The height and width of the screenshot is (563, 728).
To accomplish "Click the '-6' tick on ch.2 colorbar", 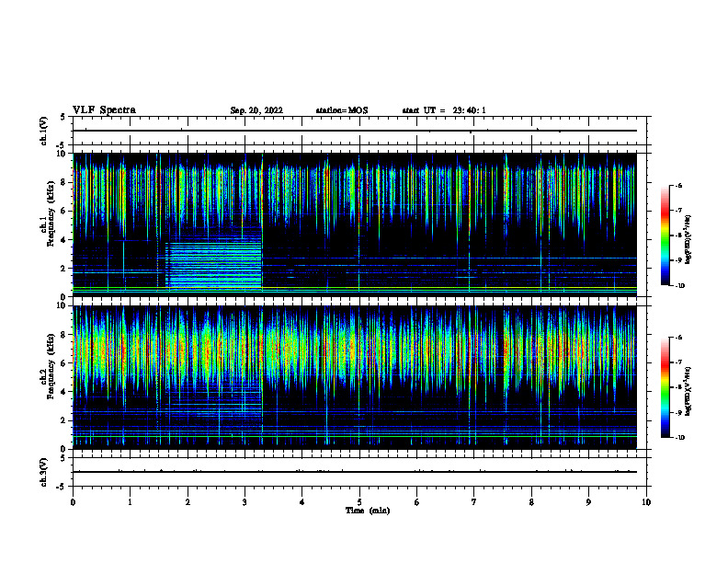I will coord(678,338).
